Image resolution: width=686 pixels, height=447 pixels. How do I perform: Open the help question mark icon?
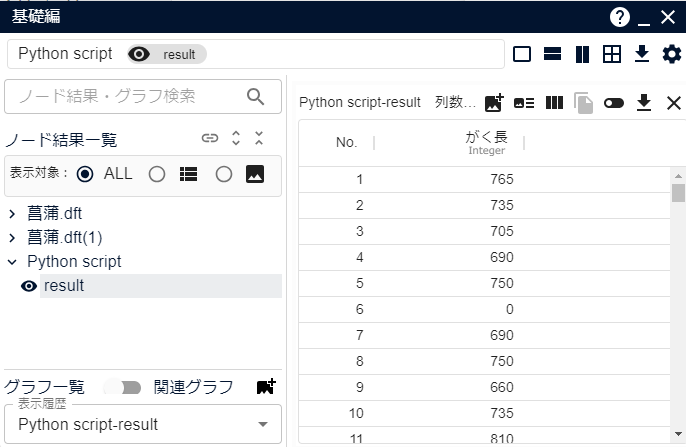click(x=620, y=17)
